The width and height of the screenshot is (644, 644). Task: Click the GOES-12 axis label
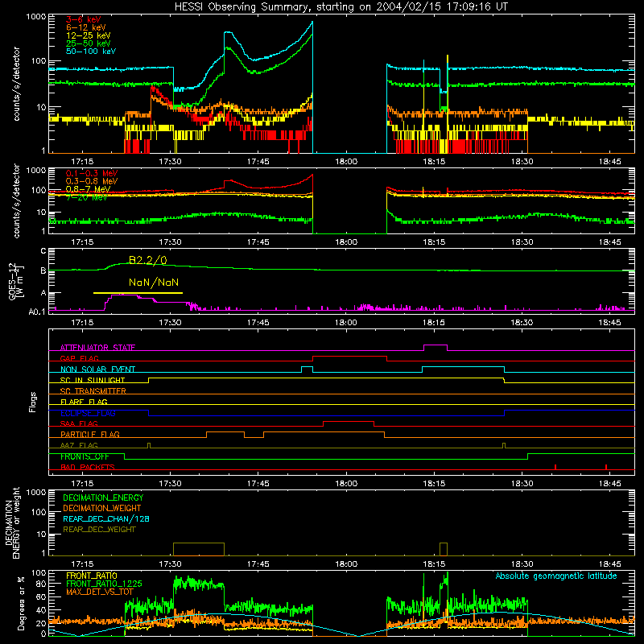click(x=16, y=282)
